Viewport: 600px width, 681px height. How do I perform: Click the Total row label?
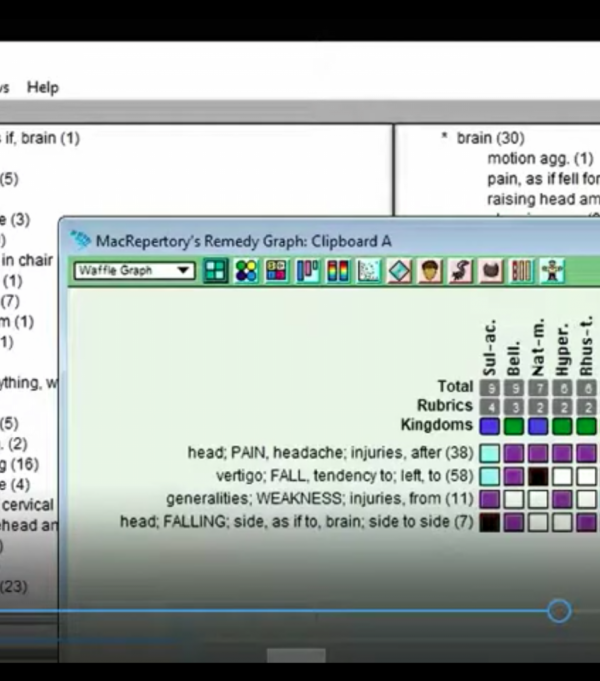pos(455,386)
